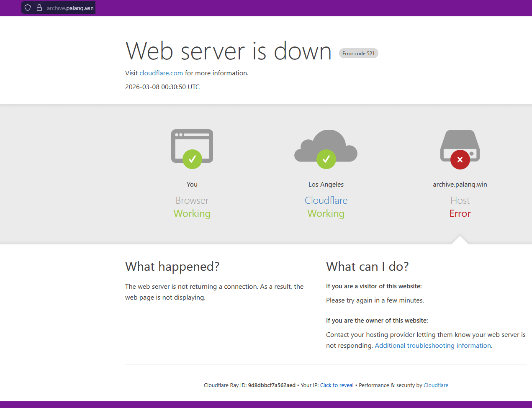Click the archive.palanq.win address text

70,8
